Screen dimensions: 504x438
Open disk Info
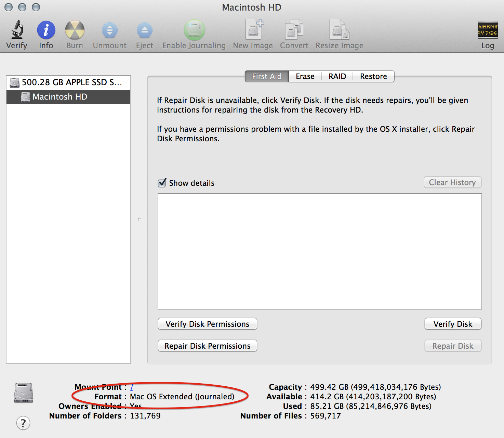coord(45,33)
